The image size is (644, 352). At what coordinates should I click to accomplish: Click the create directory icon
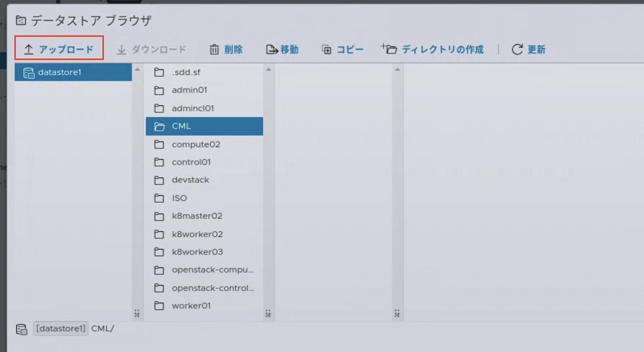(x=390, y=48)
